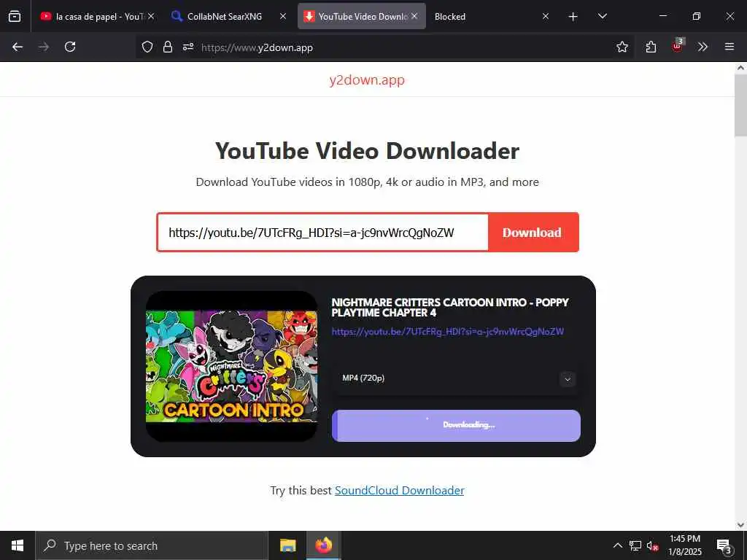The width and height of the screenshot is (747, 560).
Task: Click the page vertical scrollbar thumb
Action: 741,105
